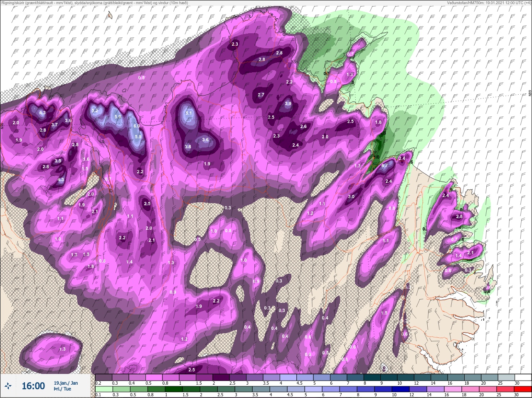Click the 2.7 precipitation value label
532x398 pixels.
click(261, 95)
